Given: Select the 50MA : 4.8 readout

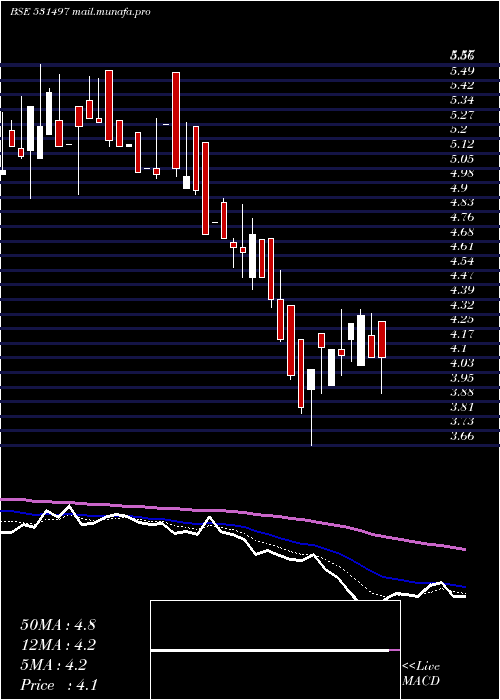Looking at the screenshot, I should click(58, 625).
